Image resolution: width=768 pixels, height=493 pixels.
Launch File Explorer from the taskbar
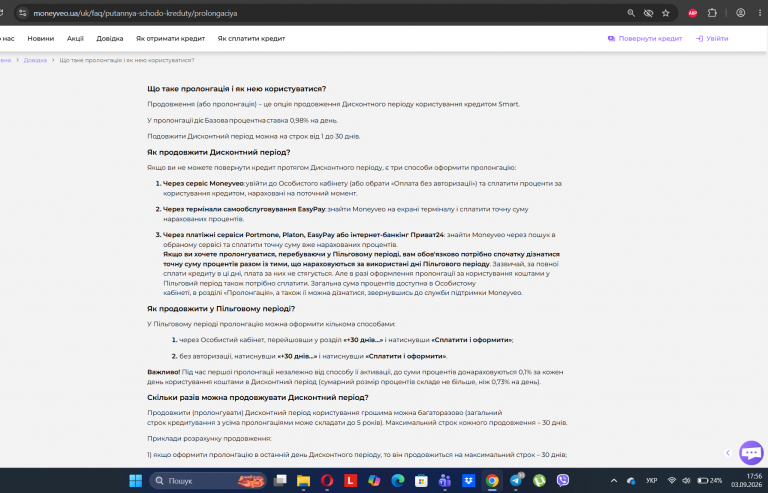tap(303, 481)
